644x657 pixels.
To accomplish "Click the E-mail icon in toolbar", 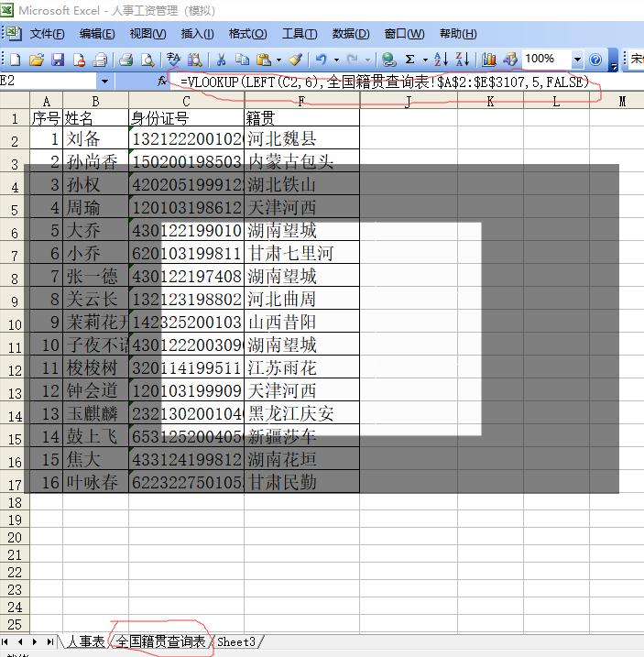I will (x=100, y=60).
